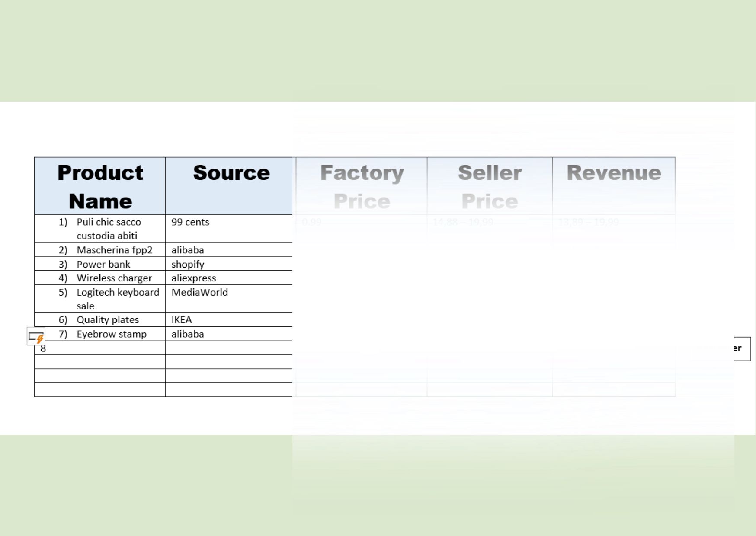Click the 'Wireless charger' product cell
Viewport: 756px width, 536px height.
(114, 278)
